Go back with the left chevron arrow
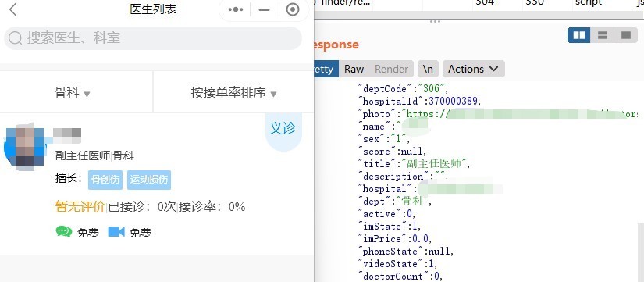The height and width of the screenshot is (282, 644). (12, 9)
